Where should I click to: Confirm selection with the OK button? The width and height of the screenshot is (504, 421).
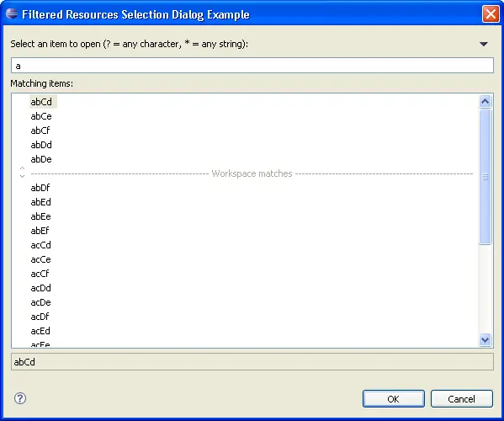394,399
